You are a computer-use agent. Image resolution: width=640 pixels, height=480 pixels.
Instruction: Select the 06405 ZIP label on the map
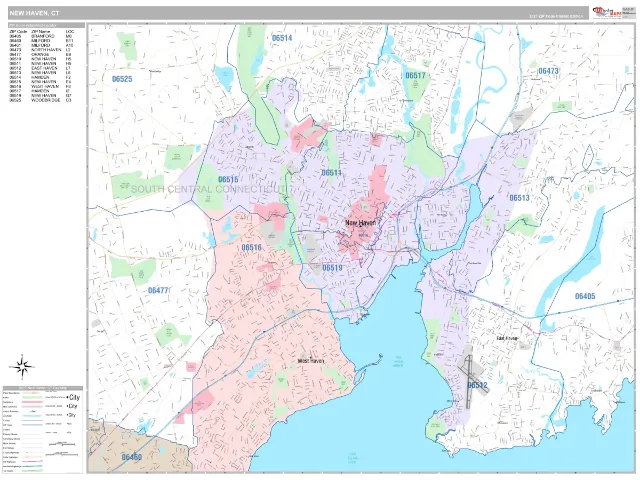click(x=585, y=296)
